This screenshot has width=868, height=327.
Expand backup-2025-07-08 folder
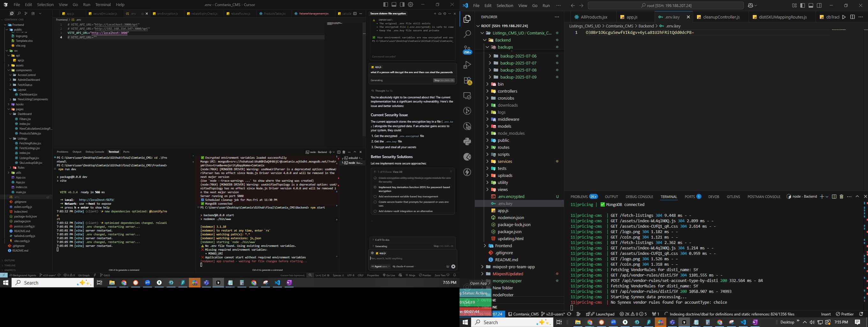pyautogui.click(x=490, y=70)
